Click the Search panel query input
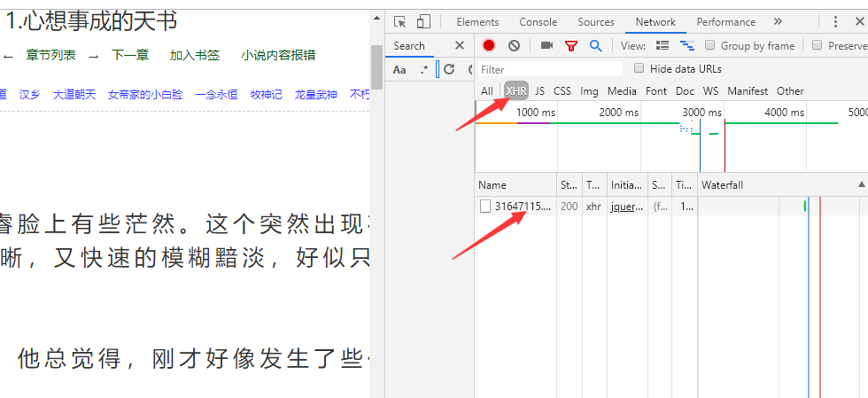 438,69
